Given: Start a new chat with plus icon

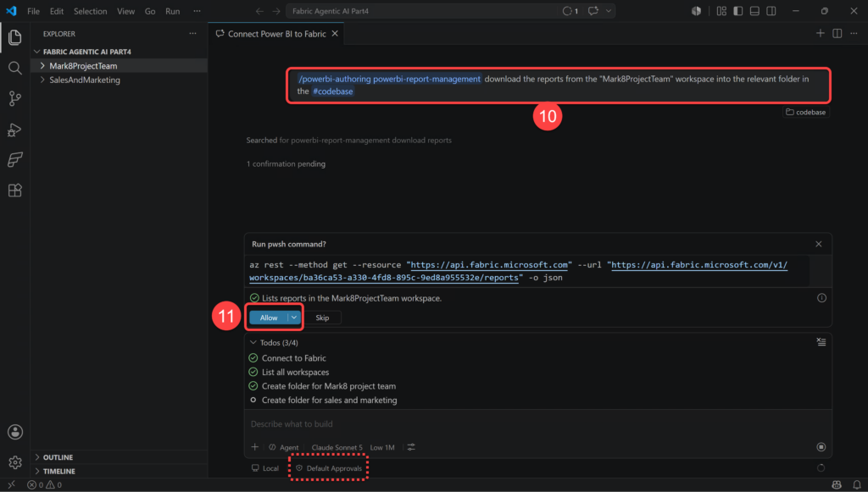Looking at the screenshot, I should (x=820, y=34).
